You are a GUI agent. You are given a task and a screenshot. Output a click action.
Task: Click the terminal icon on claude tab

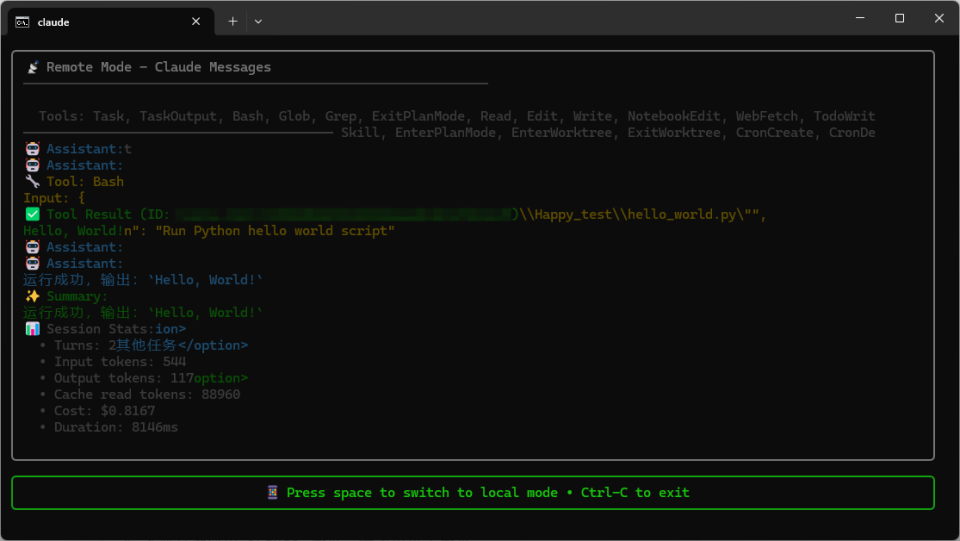23,22
